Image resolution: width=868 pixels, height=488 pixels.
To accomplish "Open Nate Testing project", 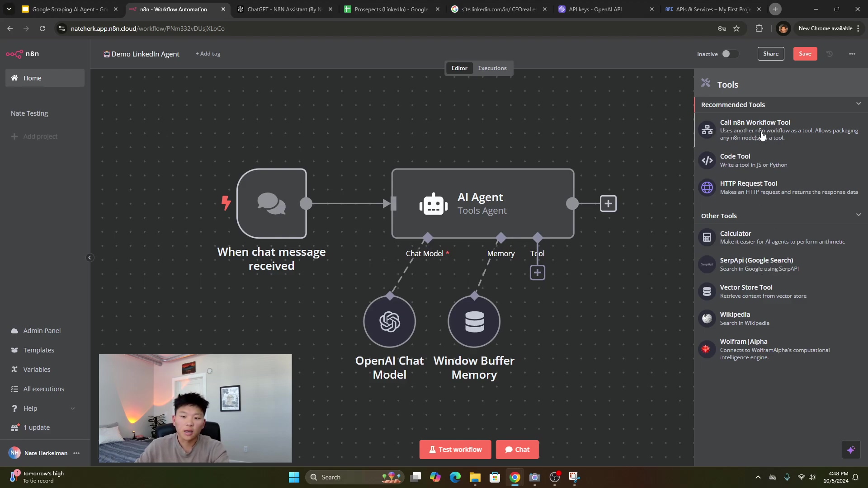I will (29, 113).
